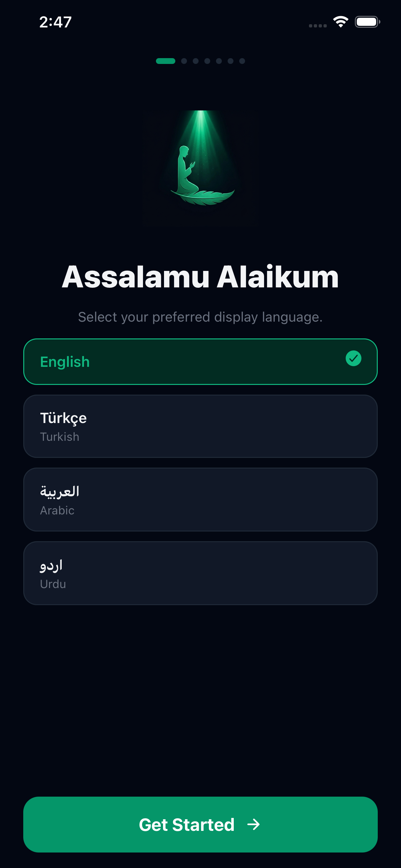Jump to last onboarding page dot
This screenshot has width=401, height=868.
point(242,61)
